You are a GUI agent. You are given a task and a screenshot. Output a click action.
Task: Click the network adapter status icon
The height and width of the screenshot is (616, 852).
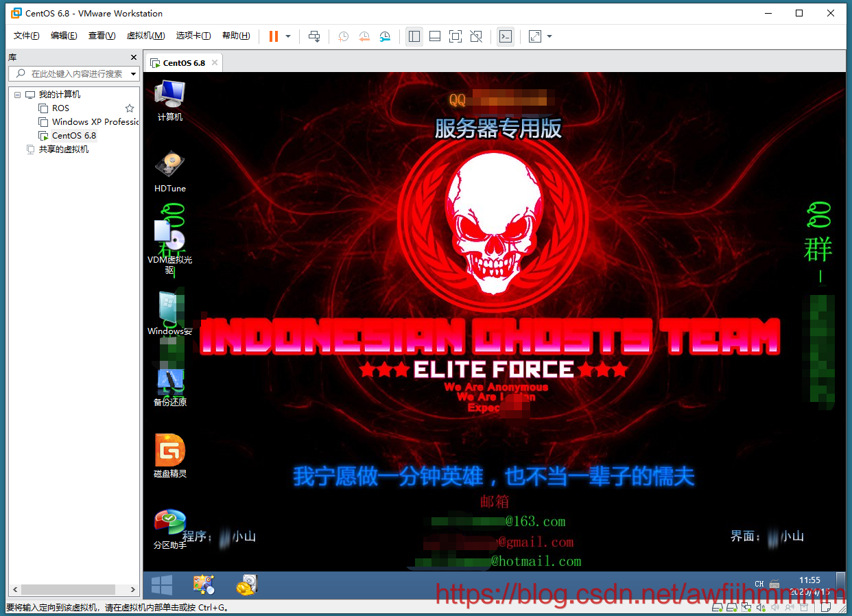pos(745,608)
